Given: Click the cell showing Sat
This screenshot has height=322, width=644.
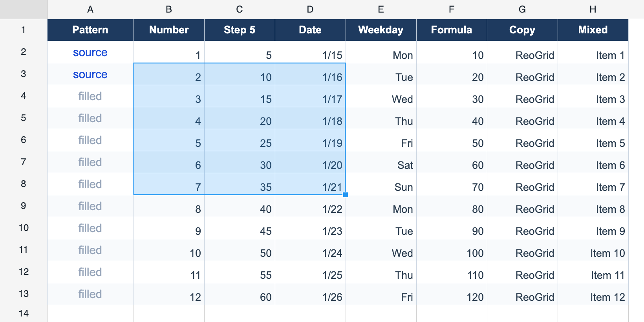Looking at the screenshot, I should click(x=381, y=162).
